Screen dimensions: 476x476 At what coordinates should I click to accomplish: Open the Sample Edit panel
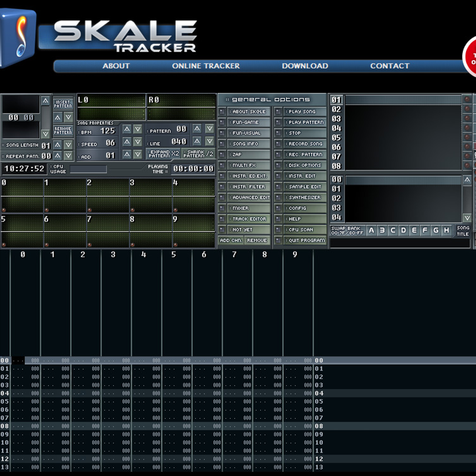305,186
